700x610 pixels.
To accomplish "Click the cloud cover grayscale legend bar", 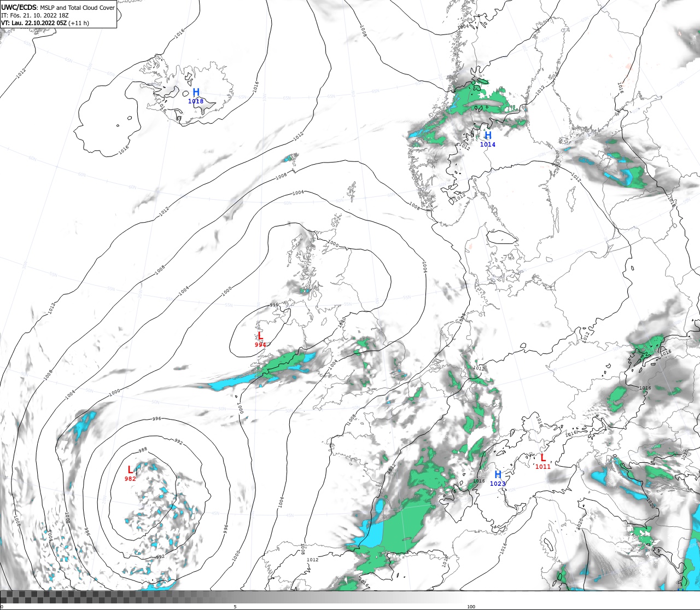I will [x=350, y=597].
